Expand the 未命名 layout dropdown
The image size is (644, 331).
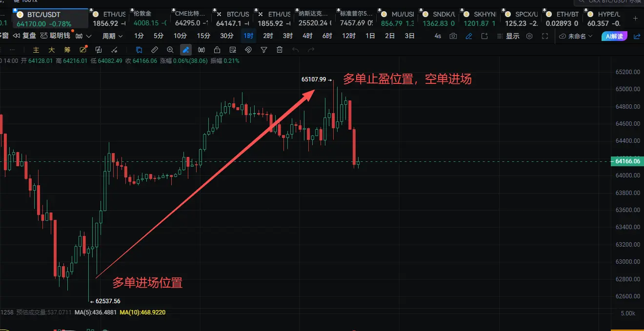pyautogui.click(x=576, y=36)
